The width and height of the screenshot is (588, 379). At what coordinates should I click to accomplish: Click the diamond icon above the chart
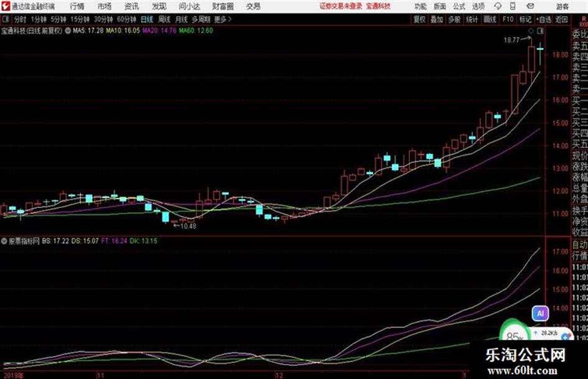(531, 30)
